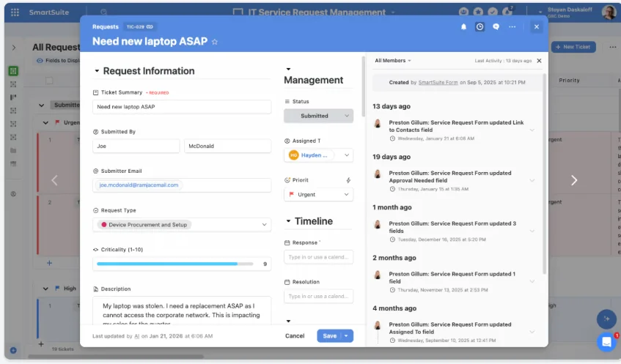621x364 pixels.
Task: Open the Status Submitted dropdown
Action: 318,116
